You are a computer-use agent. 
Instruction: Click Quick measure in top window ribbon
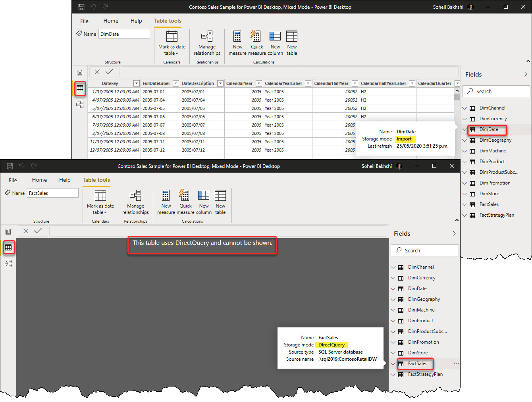[x=257, y=43]
